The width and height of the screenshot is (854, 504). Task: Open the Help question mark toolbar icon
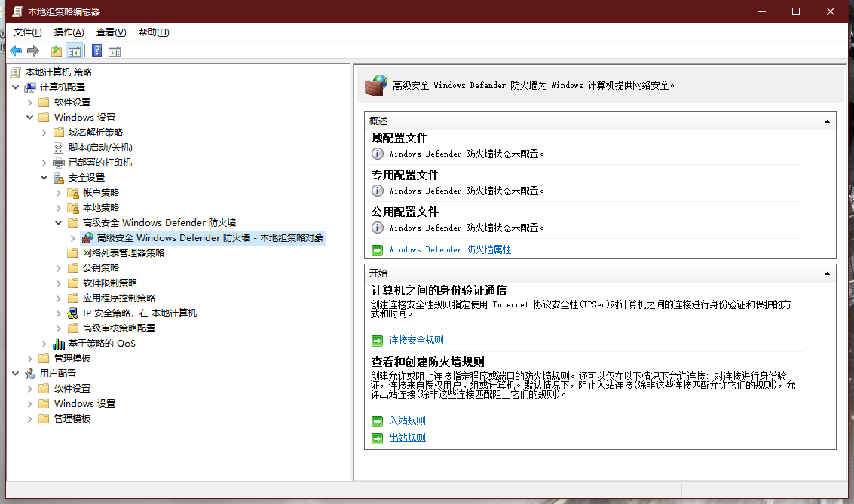[x=97, y=50]
